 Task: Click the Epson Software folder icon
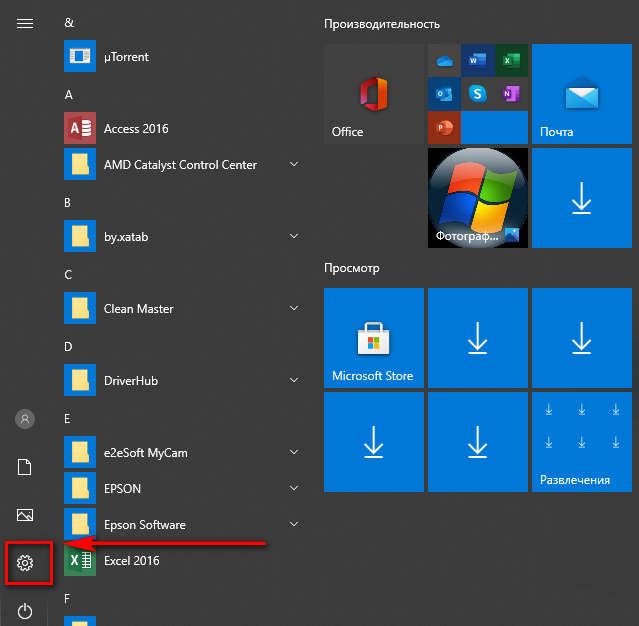(x=80, y=524)
